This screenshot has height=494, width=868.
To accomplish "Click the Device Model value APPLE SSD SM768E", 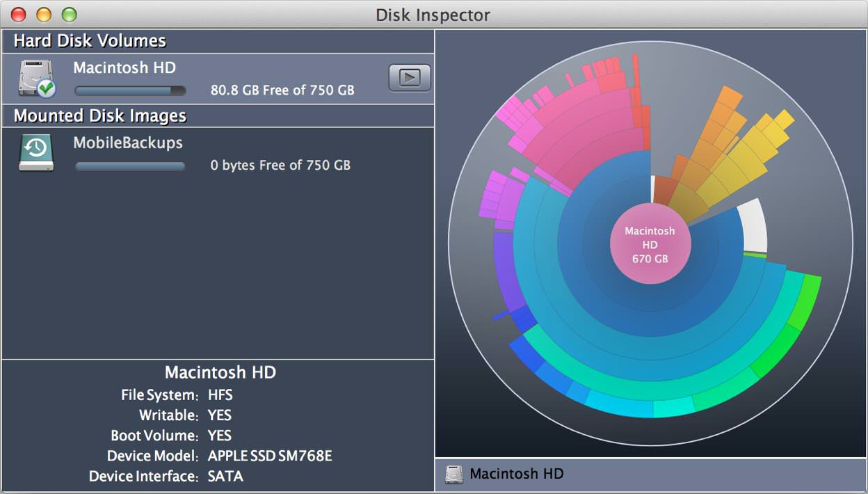I will point(270,456).
